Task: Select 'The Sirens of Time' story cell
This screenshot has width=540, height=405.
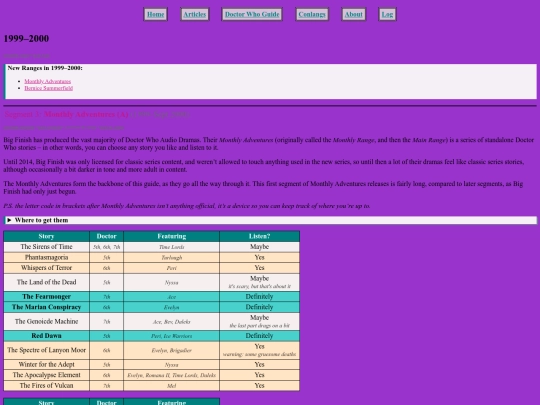Action: point(46,247)
